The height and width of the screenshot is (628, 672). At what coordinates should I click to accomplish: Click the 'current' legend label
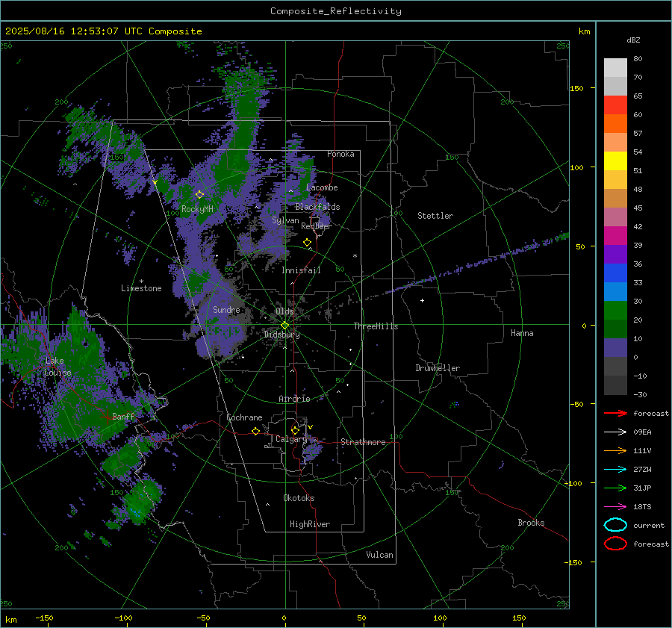point(649,526)
